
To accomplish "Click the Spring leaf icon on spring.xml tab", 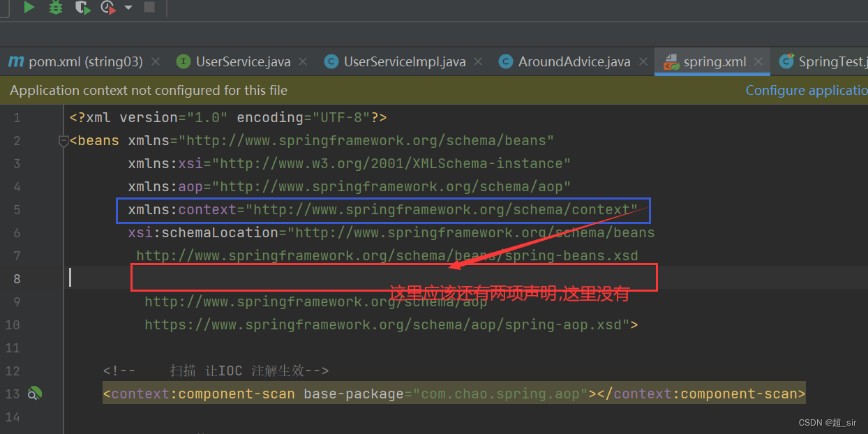I will [x=671, y=61].
